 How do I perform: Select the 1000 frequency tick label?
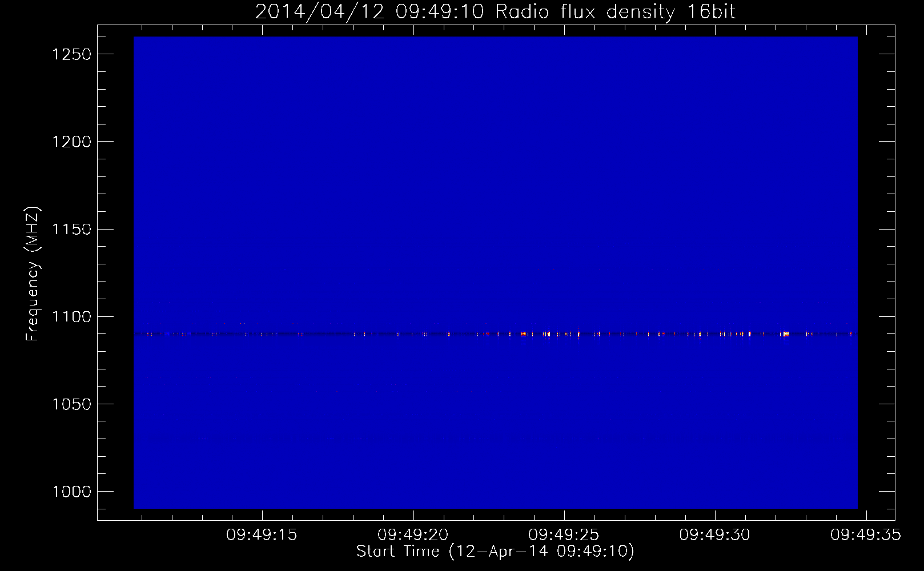coord(71,492)
